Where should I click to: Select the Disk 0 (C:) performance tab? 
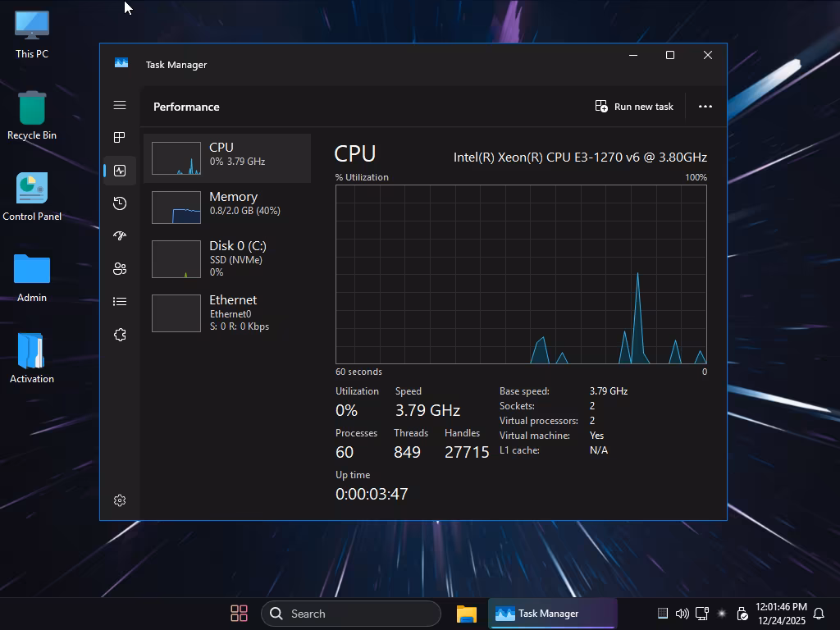[227, 258]
